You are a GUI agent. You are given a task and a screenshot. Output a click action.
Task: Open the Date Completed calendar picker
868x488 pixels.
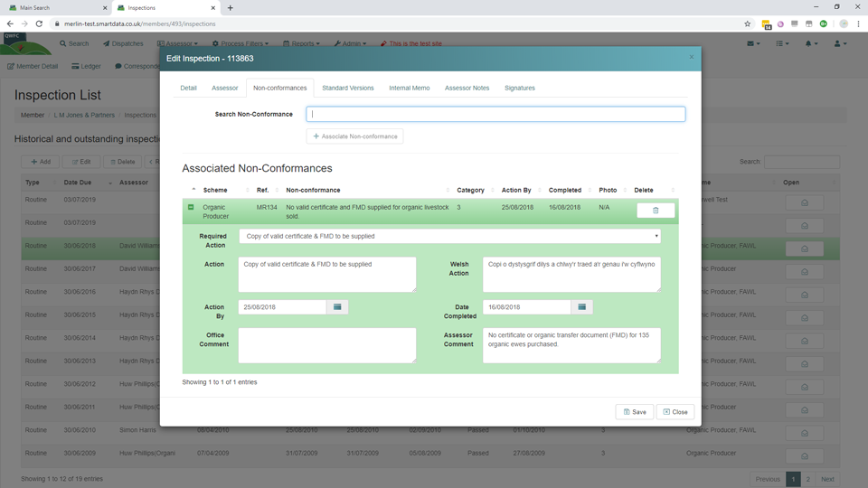(x=582, y=307)
